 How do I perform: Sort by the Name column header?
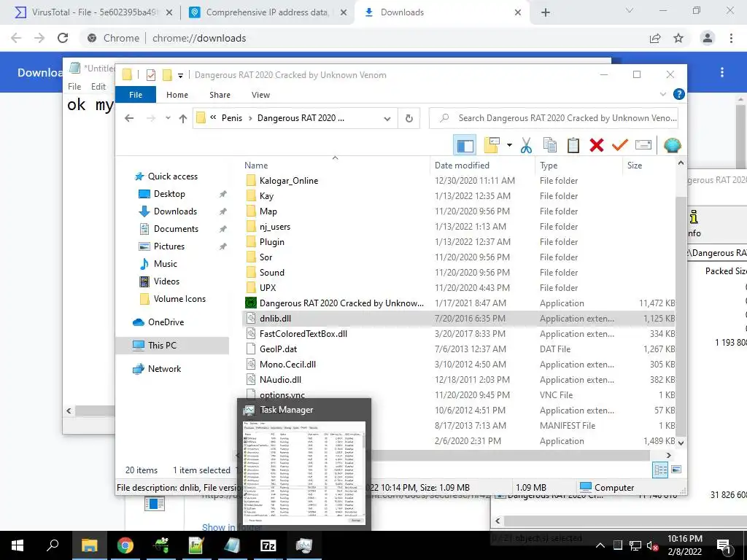(x=336, y=166)
